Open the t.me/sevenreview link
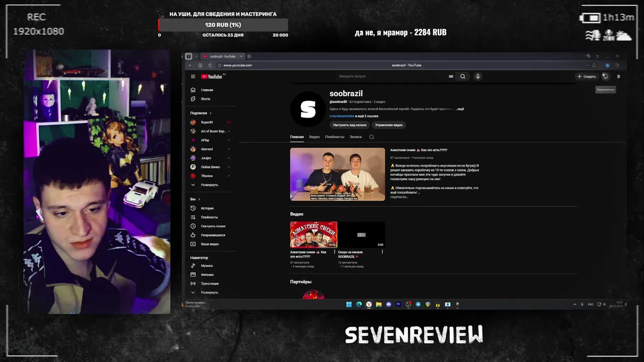The width and height of the screenshot is (644, 362). pyautogui.click(x=342, y=116)
